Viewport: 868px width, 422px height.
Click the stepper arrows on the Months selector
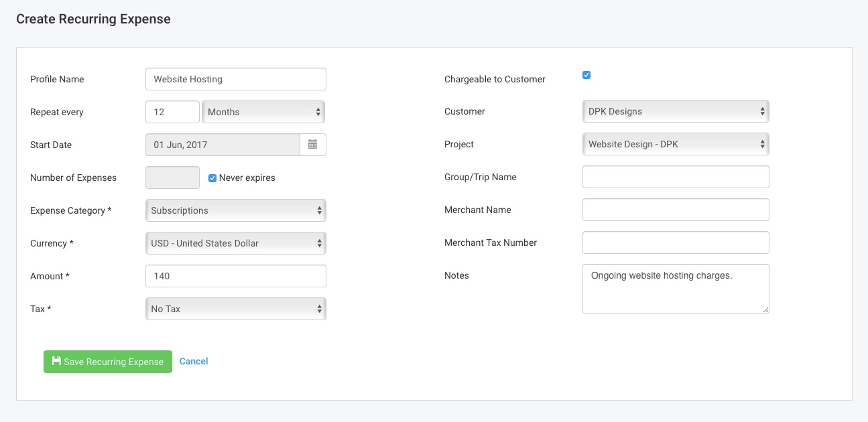[318, 111]
